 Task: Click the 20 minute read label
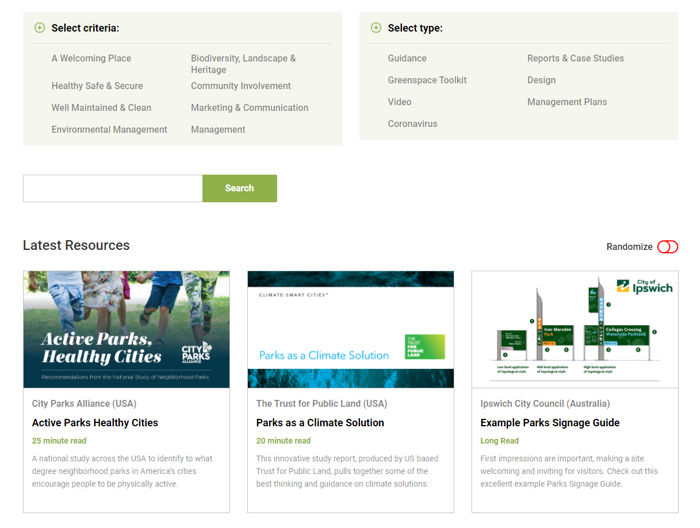283,441
